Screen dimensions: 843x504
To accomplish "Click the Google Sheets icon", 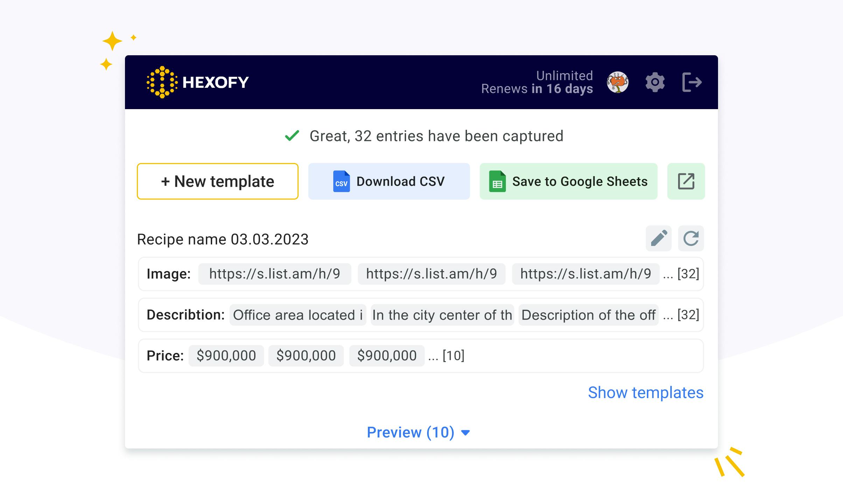I will tap(497, 181).
